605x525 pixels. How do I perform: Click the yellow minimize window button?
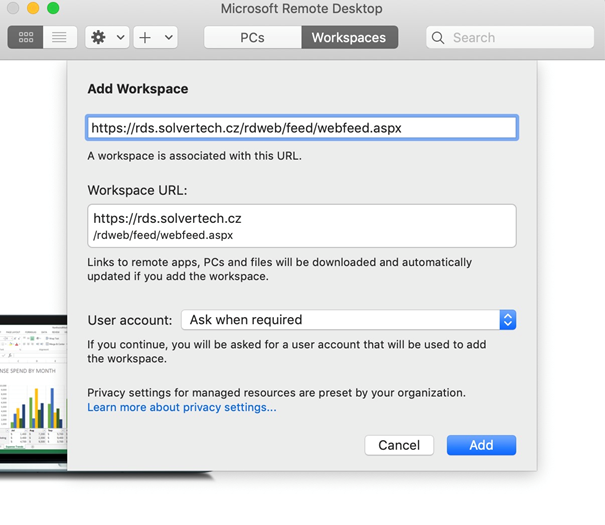coord(33,8)
